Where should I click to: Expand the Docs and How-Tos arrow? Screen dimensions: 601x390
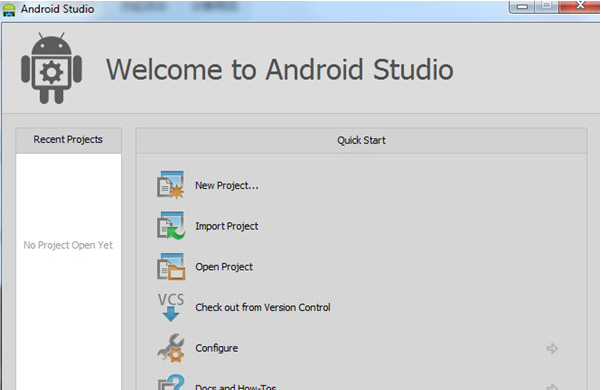point(552,387)
